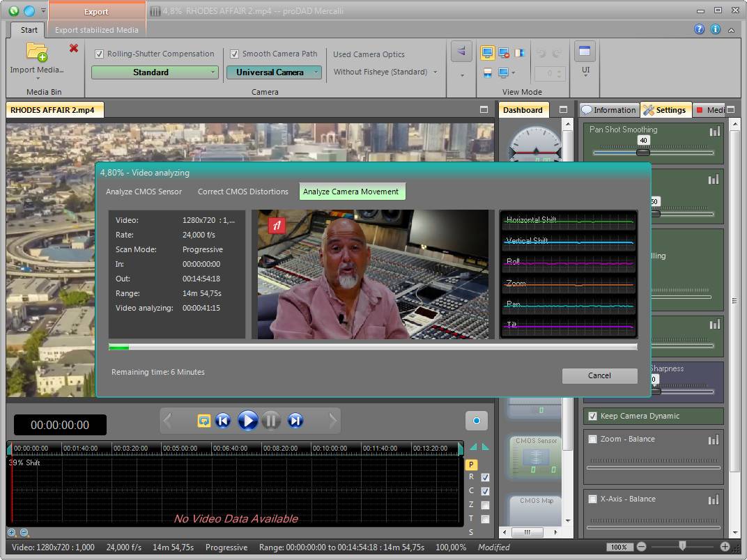Select the yellow P graph channel button

point(470,465)
